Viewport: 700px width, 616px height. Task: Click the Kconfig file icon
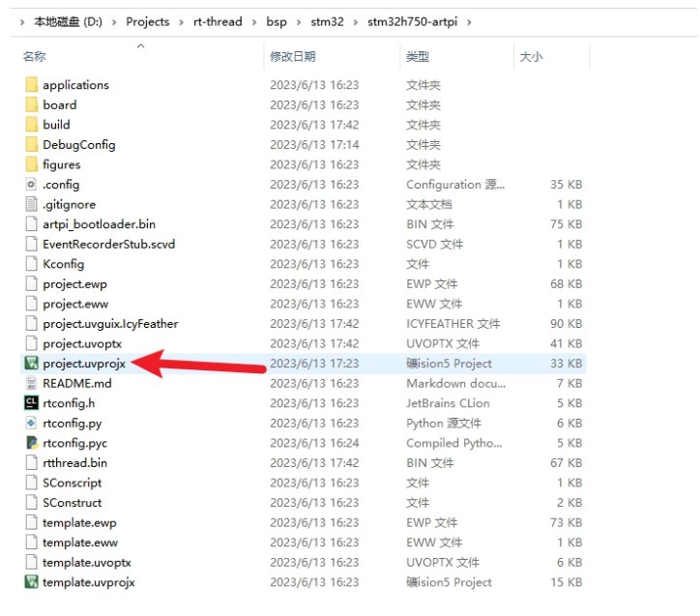tap(31, 264)
